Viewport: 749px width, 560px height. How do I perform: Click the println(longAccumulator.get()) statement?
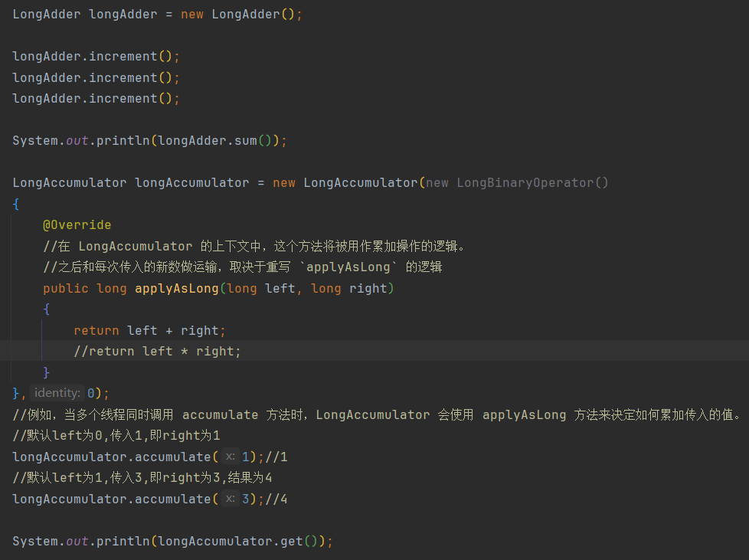[172, 541]
